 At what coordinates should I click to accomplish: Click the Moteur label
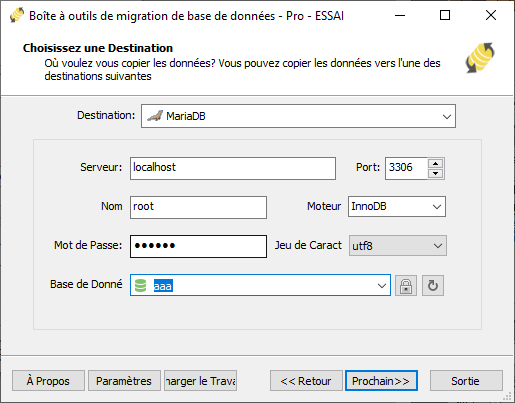[x=324, y=206]
